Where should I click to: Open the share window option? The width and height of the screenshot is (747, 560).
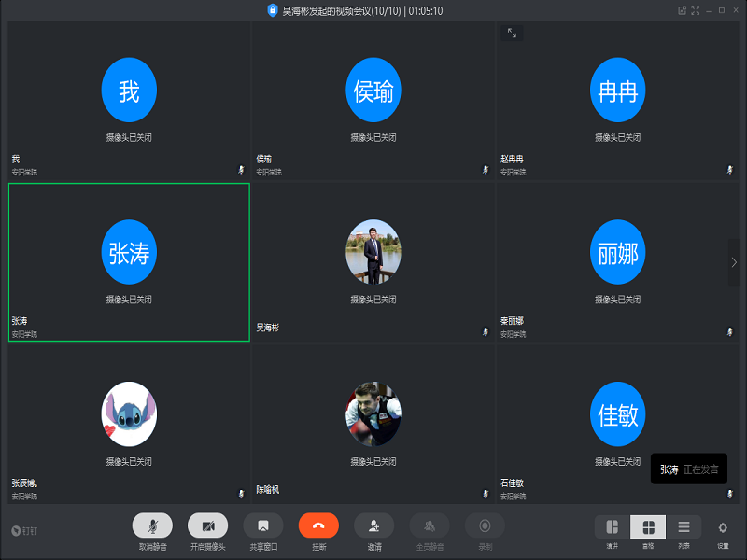tap(263, 526)
